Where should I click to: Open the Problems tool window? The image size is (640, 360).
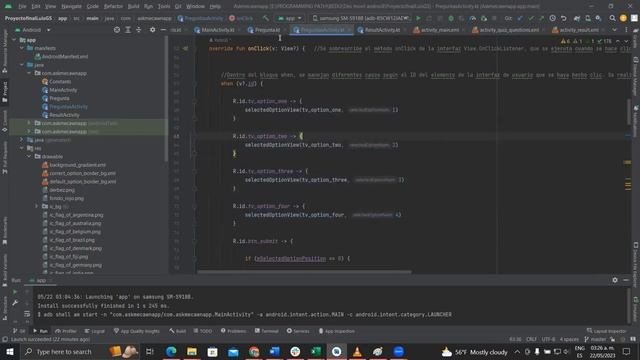pyautogui.click(x=233, y=331)
